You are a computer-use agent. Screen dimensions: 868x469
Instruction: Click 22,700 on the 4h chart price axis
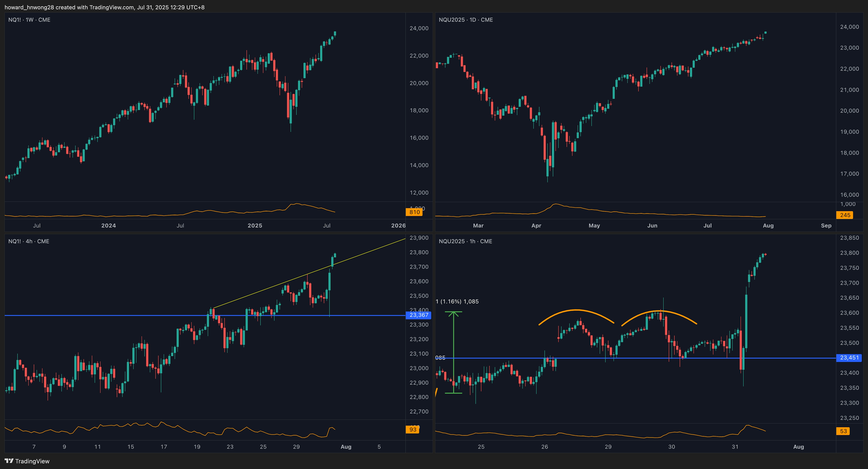pyautogui.click(x=419, y=412)
